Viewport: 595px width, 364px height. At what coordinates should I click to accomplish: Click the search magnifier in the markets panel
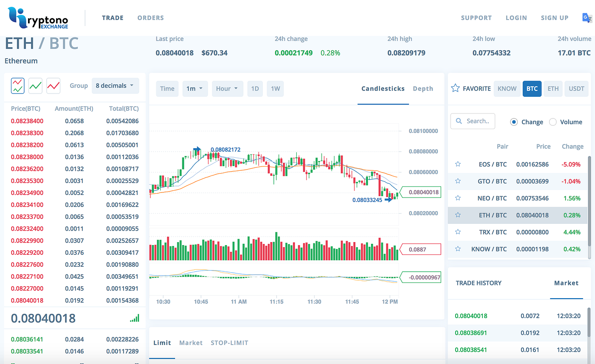[458, 121]
